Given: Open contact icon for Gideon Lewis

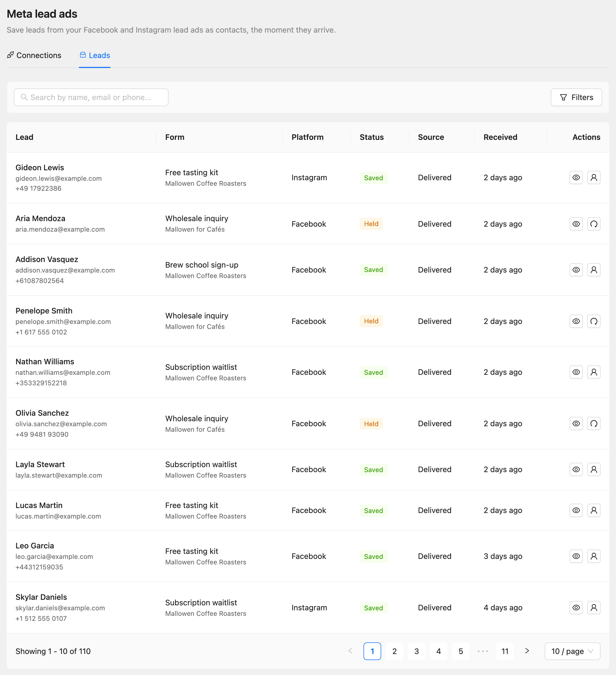Looking at the screenshot, I should click(x=594, y=177).
